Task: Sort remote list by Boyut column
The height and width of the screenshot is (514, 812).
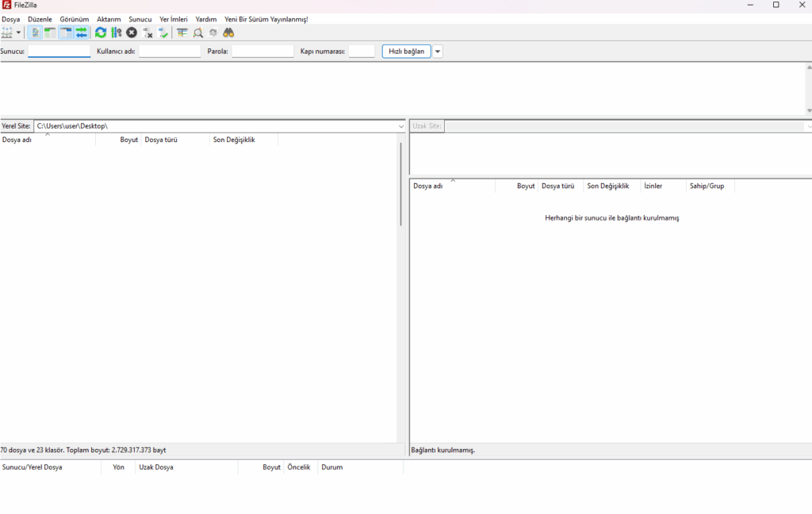Action: coord(517,186)
